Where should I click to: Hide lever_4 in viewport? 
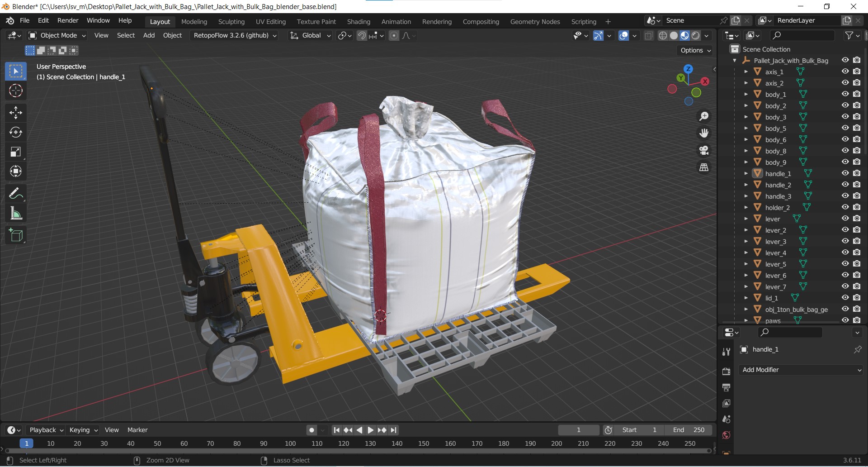pos(845,252)
